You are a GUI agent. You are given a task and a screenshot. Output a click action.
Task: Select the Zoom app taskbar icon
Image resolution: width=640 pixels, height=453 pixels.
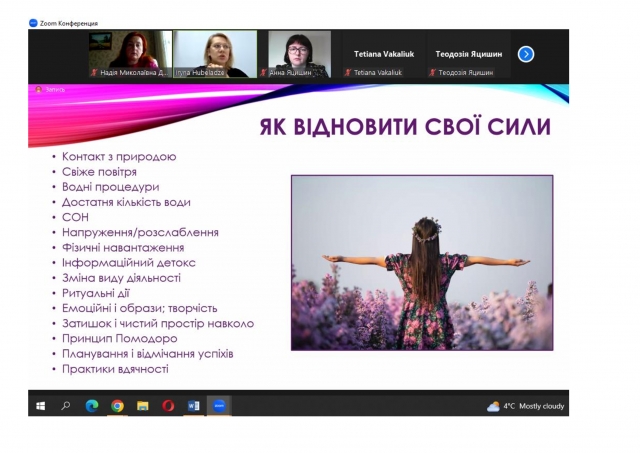(x=220, y=406)
